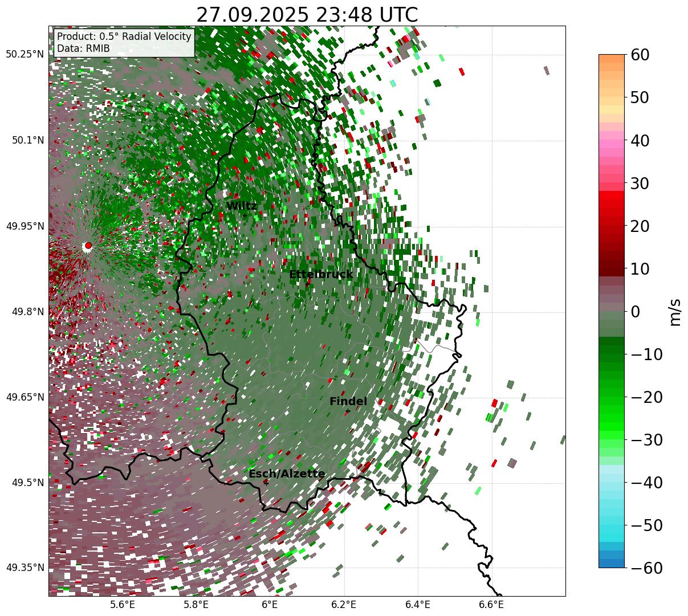
Task: Click the 49.5°N latitude tick label
Action: [x=27, y=483]
